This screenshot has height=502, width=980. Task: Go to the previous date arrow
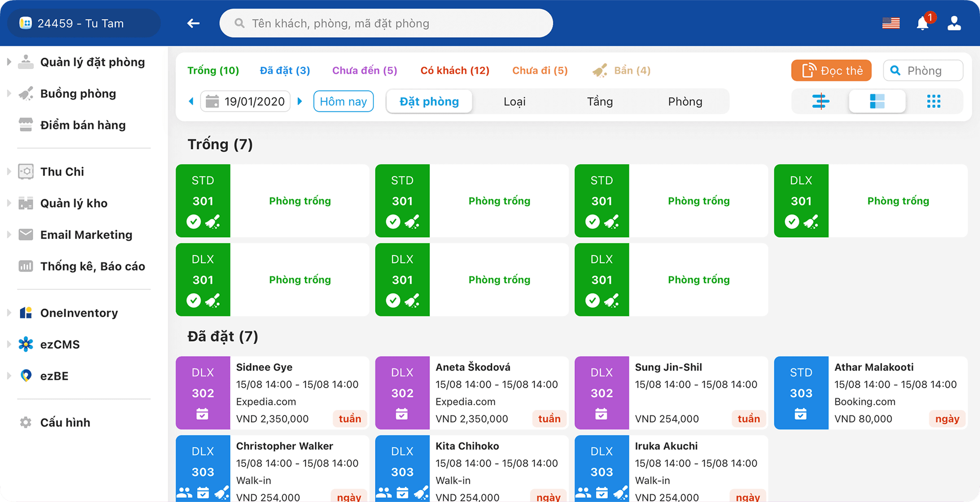(x=191, y=101)
